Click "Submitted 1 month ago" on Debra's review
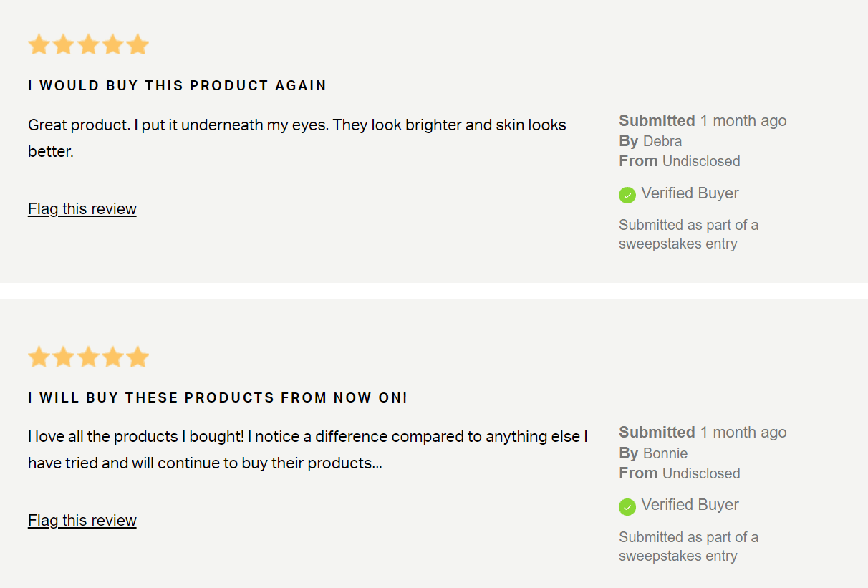868x588 pixels. click(703, 121)
